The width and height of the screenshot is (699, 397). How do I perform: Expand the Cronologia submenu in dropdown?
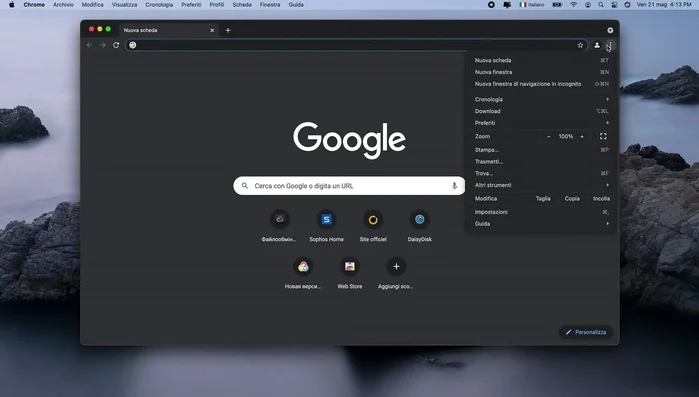(541, 99)
